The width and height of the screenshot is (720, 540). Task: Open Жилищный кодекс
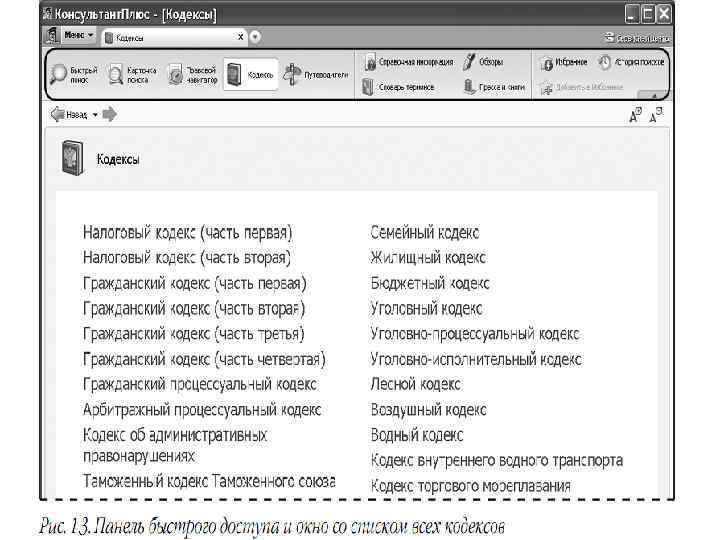428,258
